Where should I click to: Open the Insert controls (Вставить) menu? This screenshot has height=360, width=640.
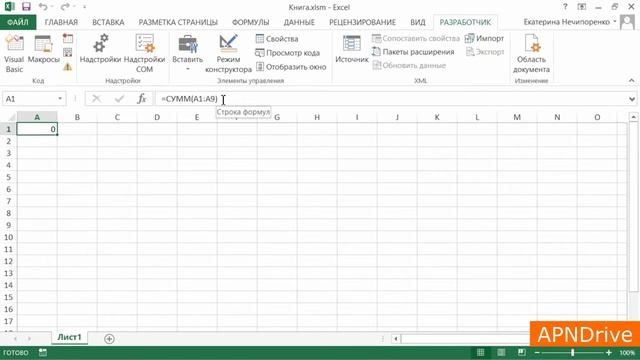[187, 54]
